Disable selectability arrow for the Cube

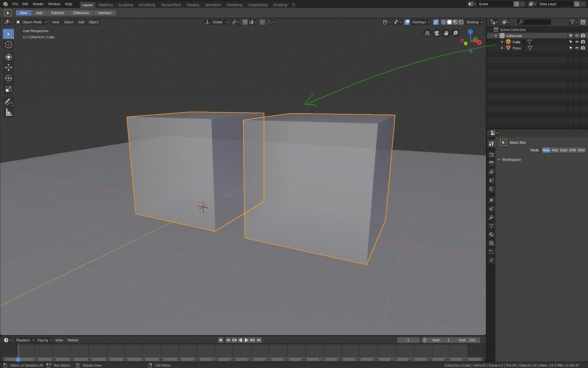[x=571, y=42]
